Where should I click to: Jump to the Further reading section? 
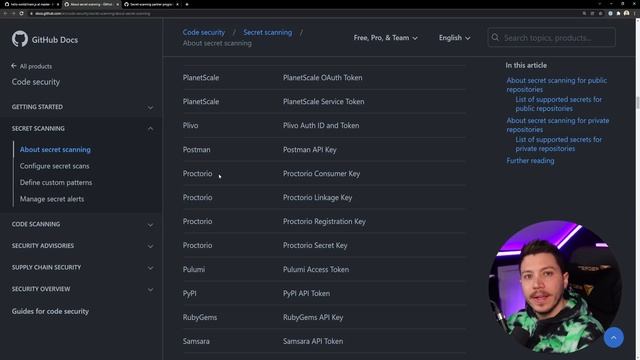coord(530,161)
